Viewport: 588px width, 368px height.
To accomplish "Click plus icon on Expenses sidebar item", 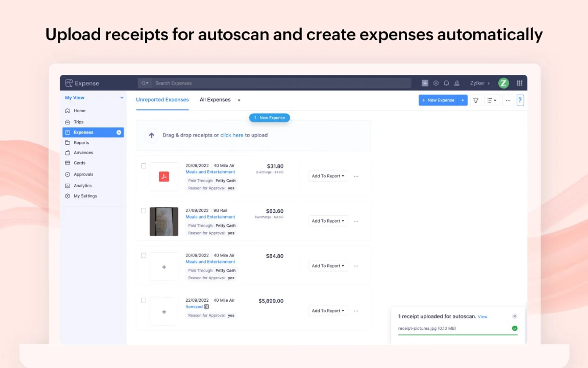I will pos(119,132).
